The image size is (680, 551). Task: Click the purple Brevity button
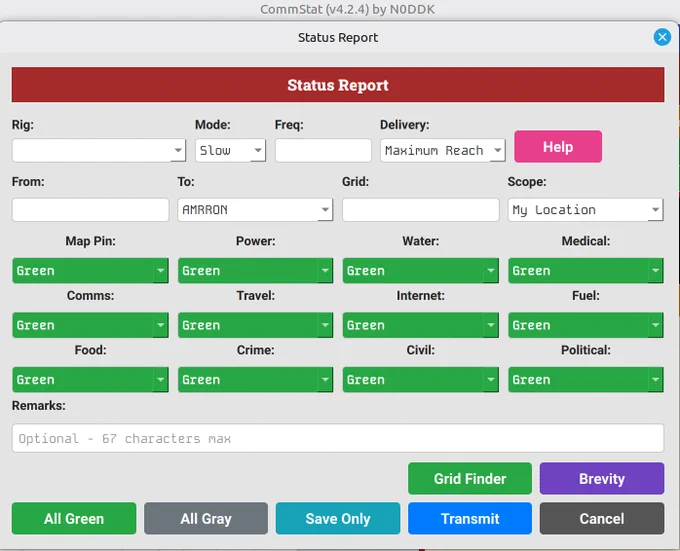click(x=602, y=479)
